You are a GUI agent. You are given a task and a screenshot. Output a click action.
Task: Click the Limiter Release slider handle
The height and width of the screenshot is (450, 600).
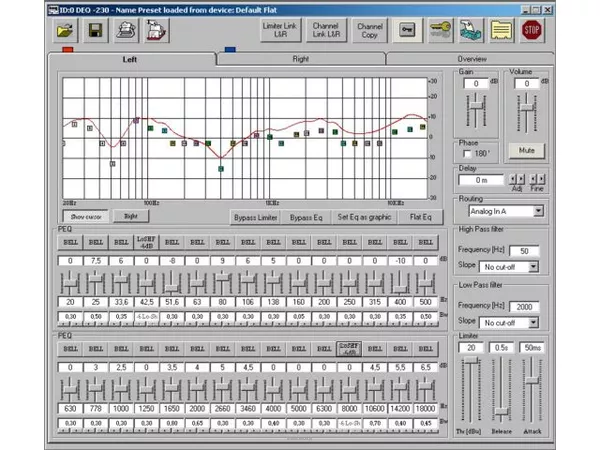[x=501, y=412]
